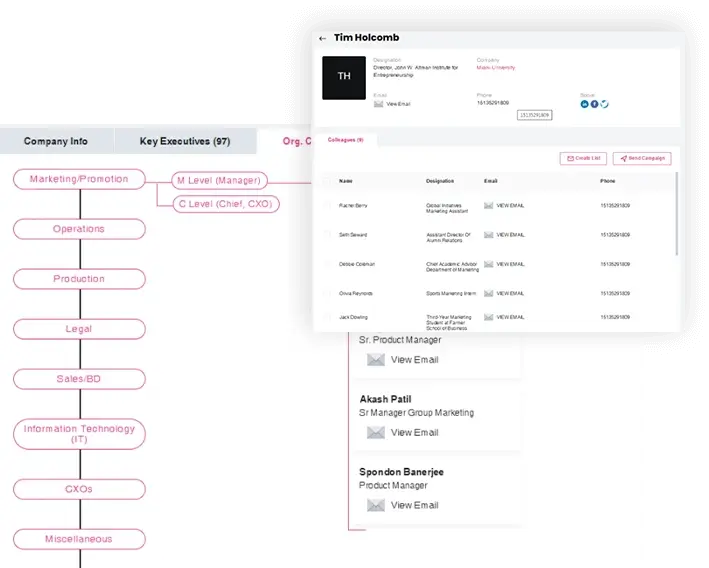This screenshot has width=709, height=568.
Task: Click the envelope icon under Sr. Product Manager
Action: click(376, 359)
